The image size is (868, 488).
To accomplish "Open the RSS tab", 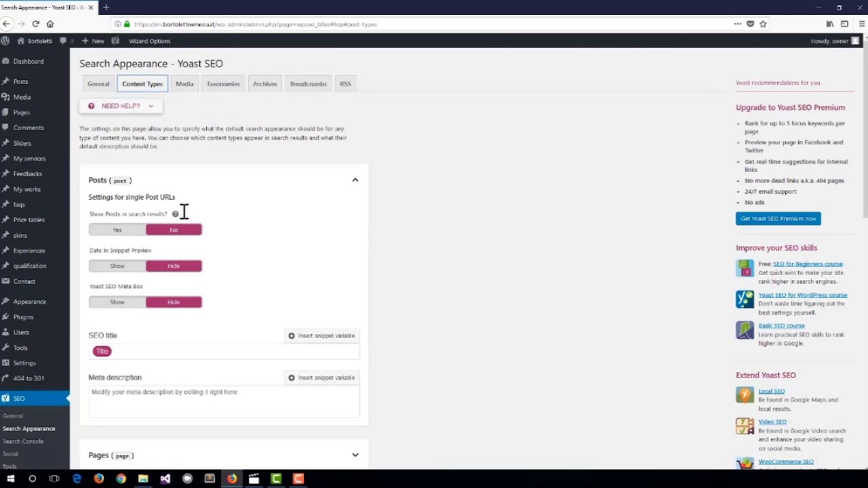I will click(345, 84).
